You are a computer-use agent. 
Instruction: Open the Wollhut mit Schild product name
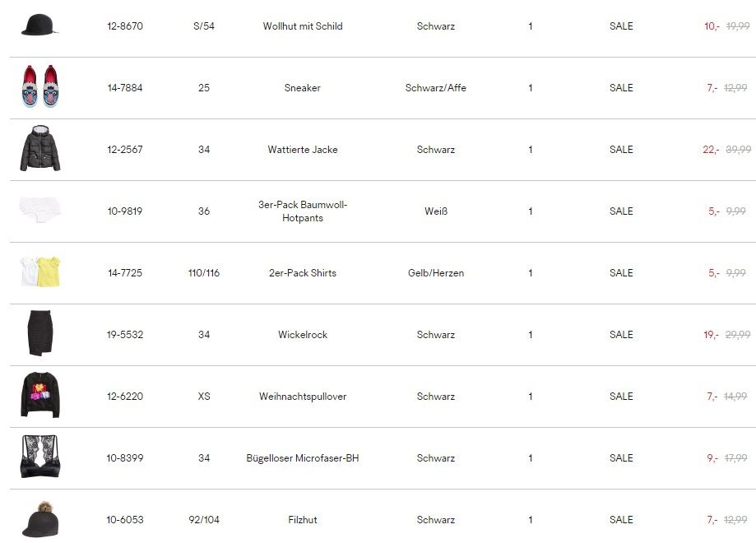[302, 26]
